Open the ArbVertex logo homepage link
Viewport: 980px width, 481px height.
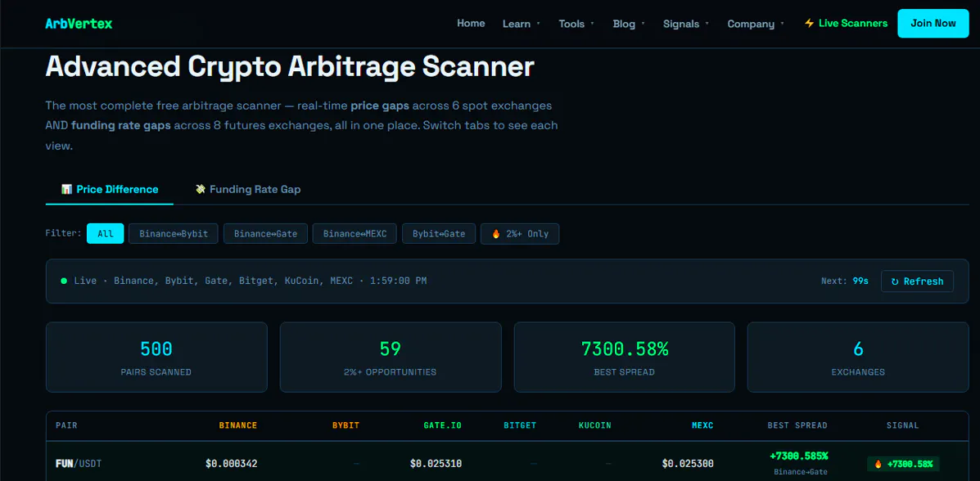pos(79,24)
